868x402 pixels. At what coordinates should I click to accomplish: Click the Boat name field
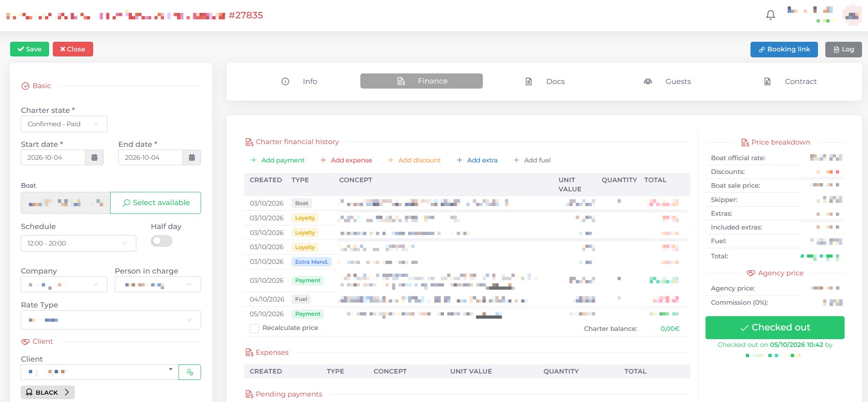[x=65, y=203]
